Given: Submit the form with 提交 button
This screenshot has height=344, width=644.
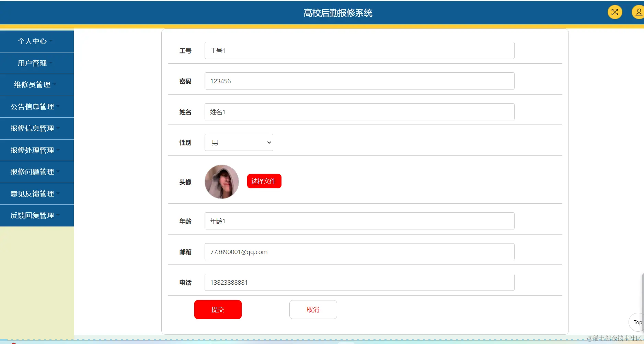Looking at the screenshot, I should pyautogui.click(x=218, y=309).
